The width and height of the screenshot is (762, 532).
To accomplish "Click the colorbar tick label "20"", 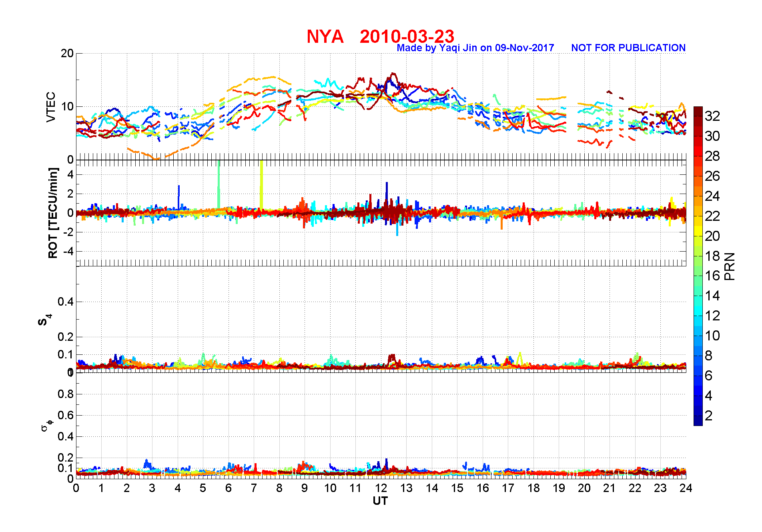I will [x=712, y=236].
